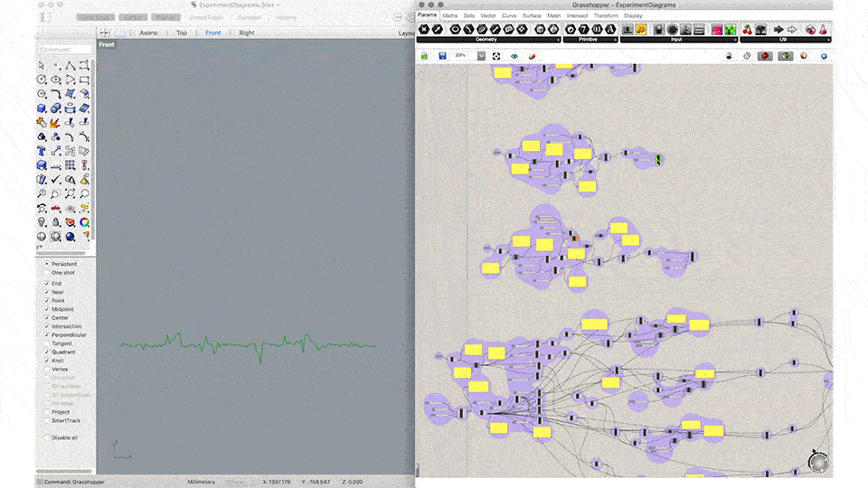Enable the Project osnap option
This screenshot has width=868, height=488.
(47, 412)
